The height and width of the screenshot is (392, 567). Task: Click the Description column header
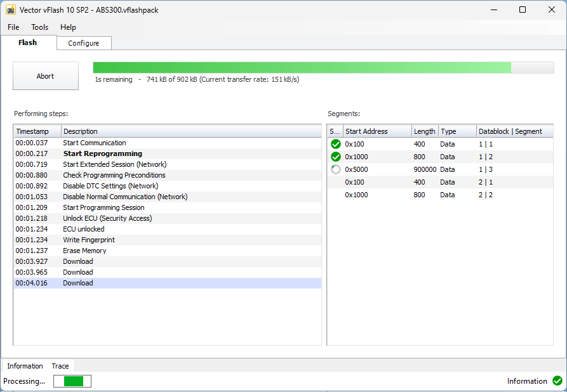coord(191,131)
